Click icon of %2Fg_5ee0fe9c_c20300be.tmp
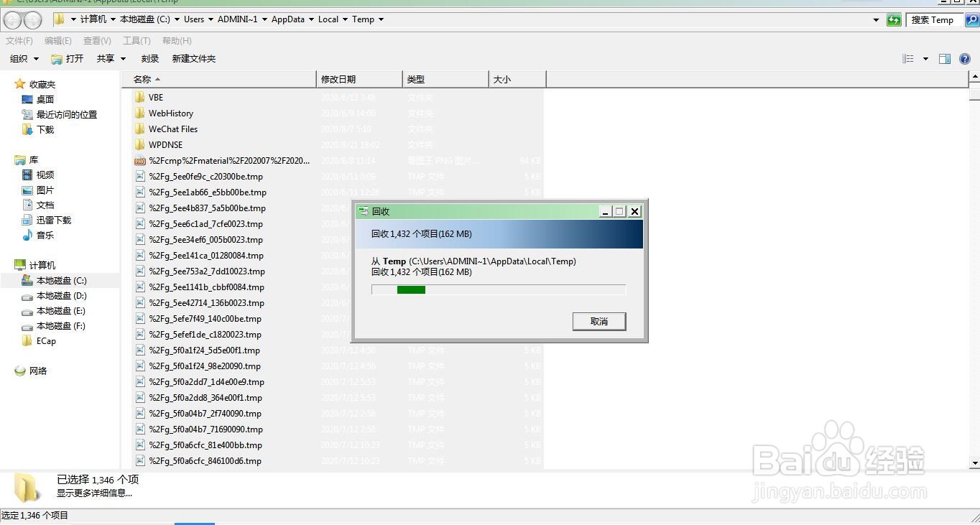 140,177
